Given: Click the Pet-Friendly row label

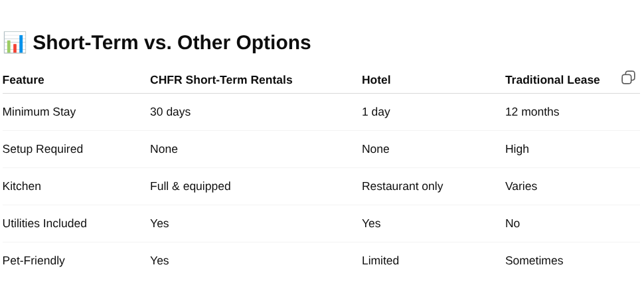Looking at the screenshot, I should tap(34, 260).
